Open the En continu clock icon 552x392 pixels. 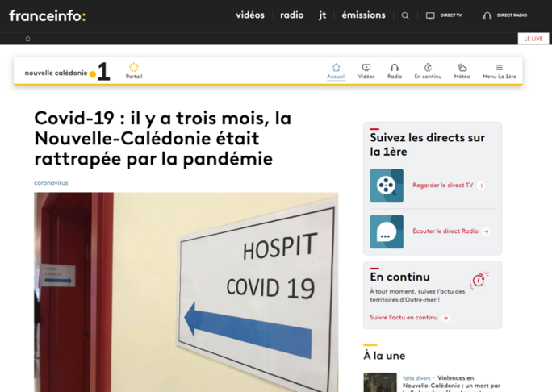428,68
